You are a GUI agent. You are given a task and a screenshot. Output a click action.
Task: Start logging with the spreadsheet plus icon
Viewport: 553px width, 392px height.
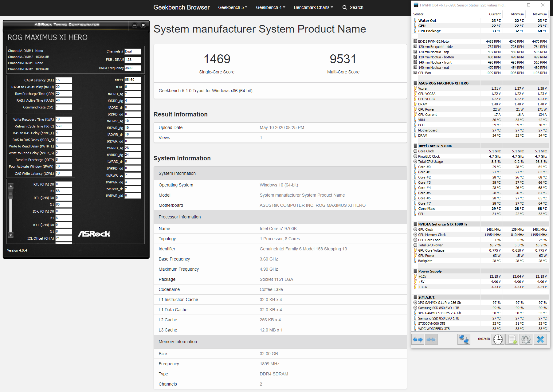coord(512,339)
